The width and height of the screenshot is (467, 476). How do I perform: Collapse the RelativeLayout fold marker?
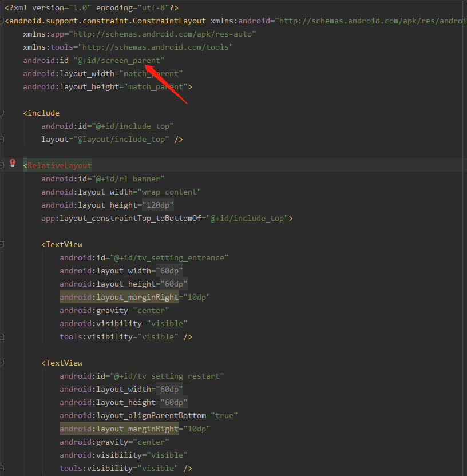coord(2,165)
